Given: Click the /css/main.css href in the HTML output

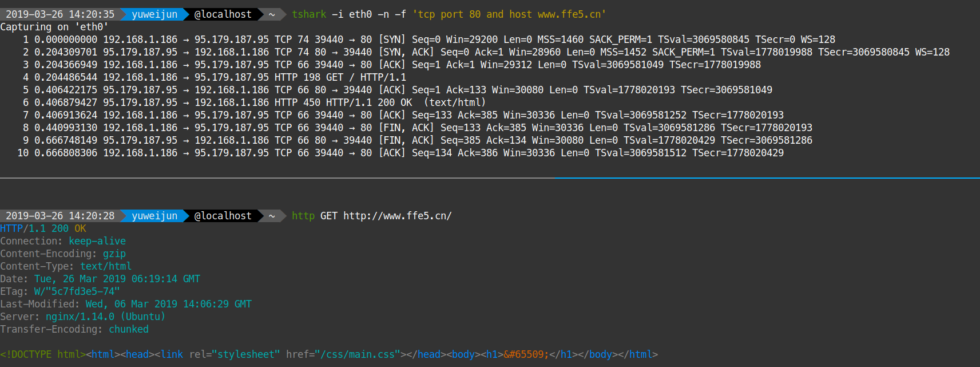Looking at the screenshot, I should pos(357,354).
